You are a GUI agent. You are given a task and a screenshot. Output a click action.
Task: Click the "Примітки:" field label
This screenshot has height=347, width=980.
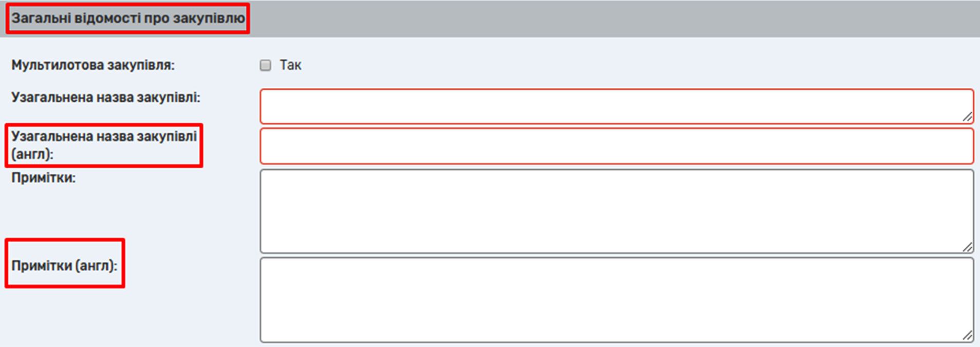tap(44, 178)
